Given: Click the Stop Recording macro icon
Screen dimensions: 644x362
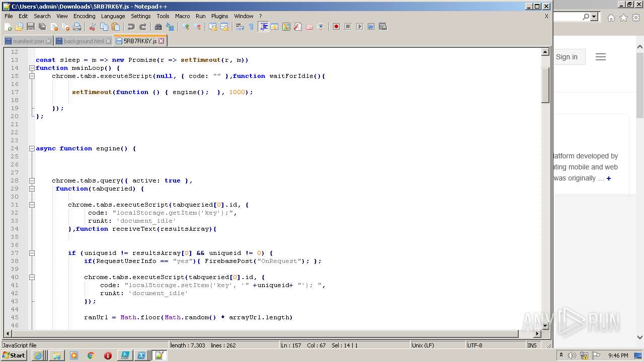Looking at the screenshot, I should click(x=348, y=27).
